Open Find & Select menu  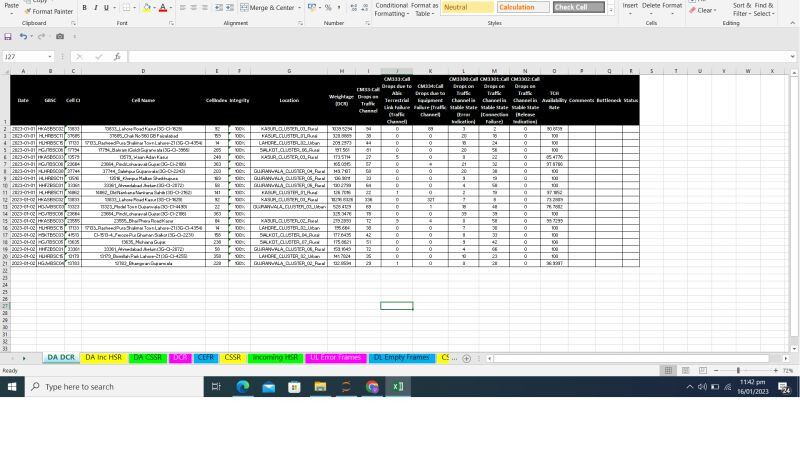pyautogui.click(x=764, y=9)
